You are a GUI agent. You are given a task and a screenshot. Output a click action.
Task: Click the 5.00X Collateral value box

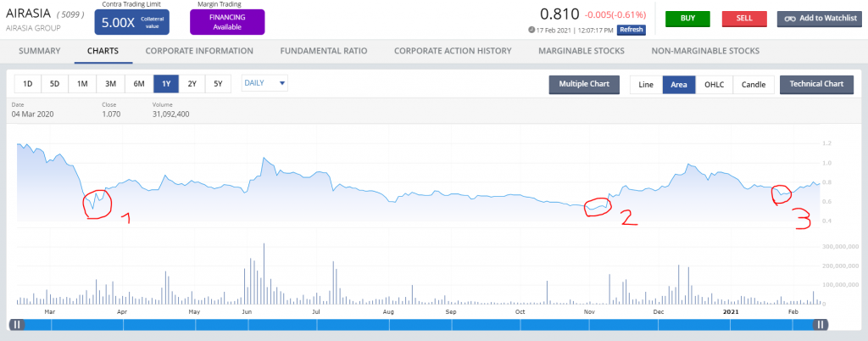point(131,22)
